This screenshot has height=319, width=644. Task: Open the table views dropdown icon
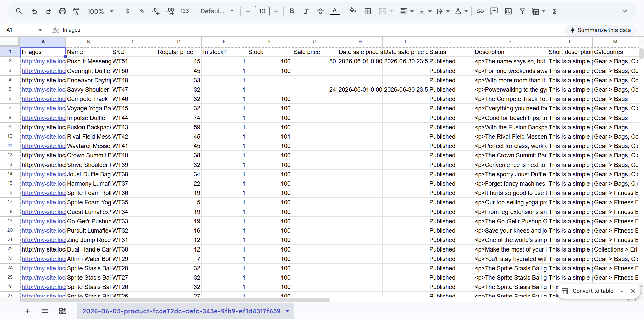tap(538, 11)
